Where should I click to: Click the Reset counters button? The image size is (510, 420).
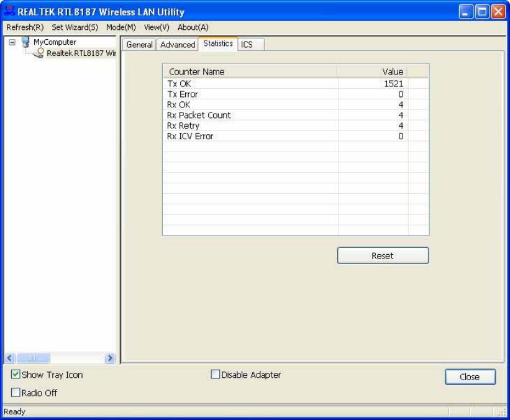click(383, 256)
